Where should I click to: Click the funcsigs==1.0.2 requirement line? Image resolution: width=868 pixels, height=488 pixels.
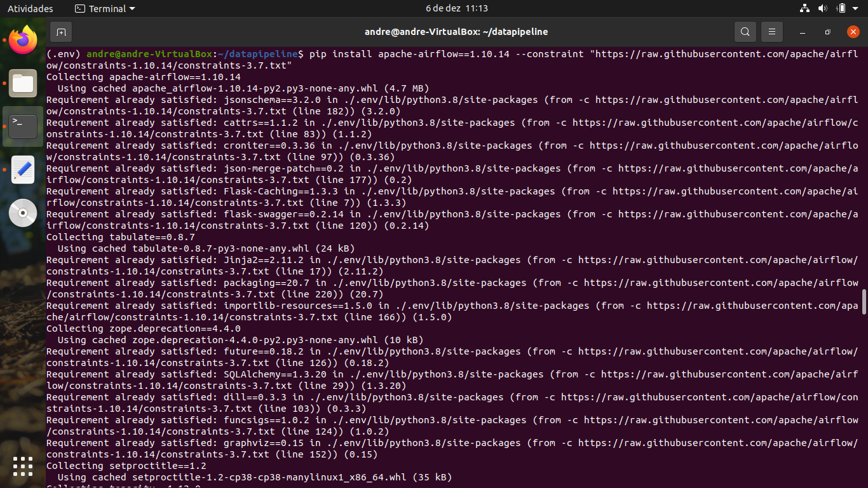(x=452, y=426)
